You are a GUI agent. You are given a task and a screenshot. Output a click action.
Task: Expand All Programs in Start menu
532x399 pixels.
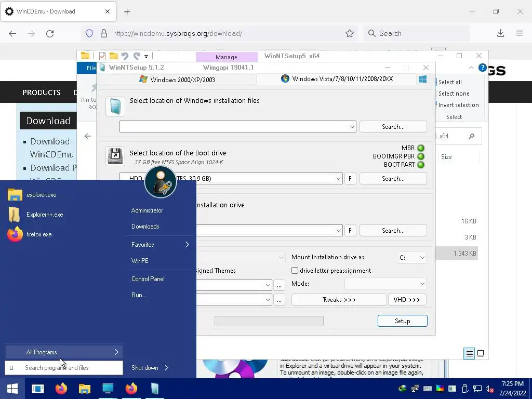coord(64,352)
